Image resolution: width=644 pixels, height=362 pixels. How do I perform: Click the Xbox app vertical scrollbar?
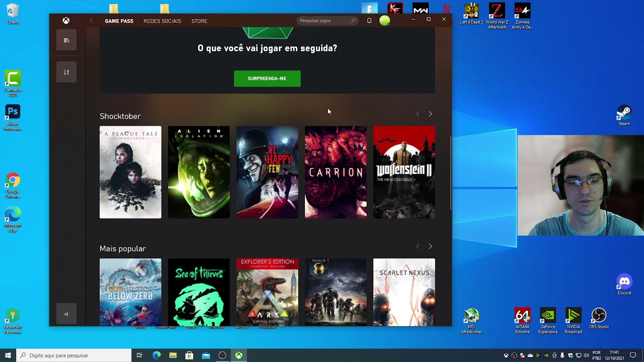click(451, 173)
